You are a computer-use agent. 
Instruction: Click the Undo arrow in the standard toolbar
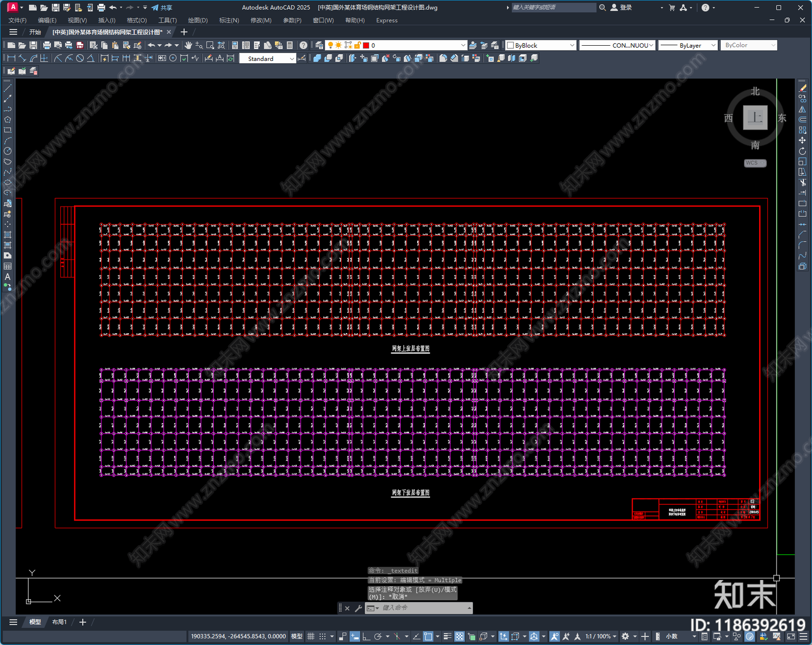(x=151, y=45)
